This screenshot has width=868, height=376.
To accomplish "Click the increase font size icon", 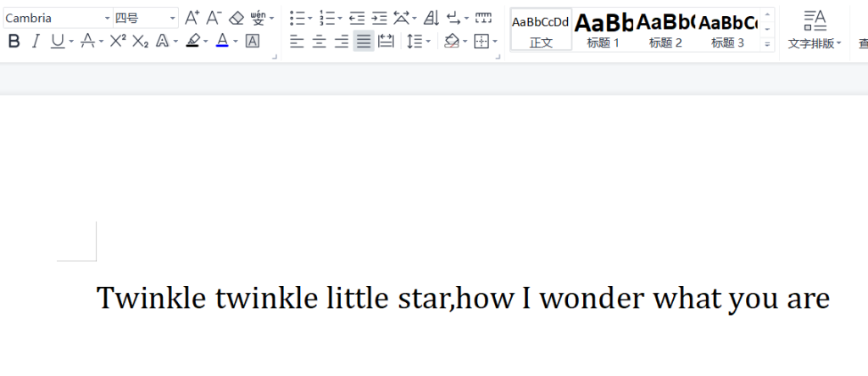I will coord(192,18).
